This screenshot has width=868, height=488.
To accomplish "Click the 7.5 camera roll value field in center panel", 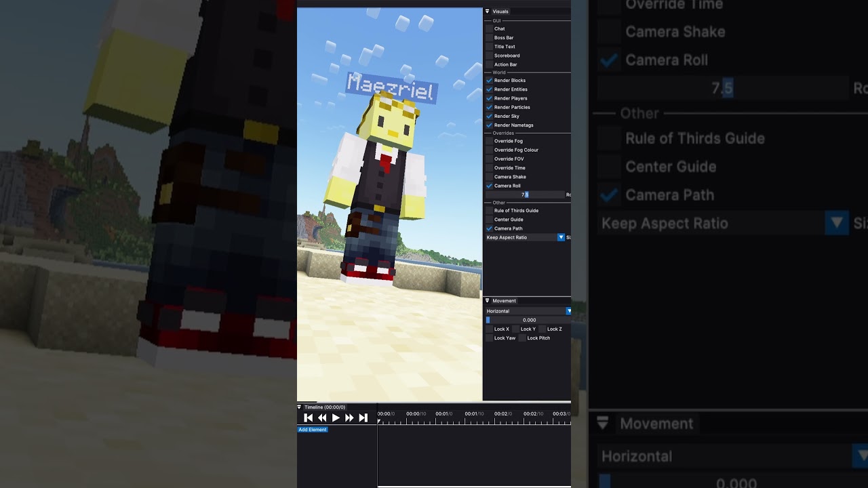I will [x=525, y=195].
